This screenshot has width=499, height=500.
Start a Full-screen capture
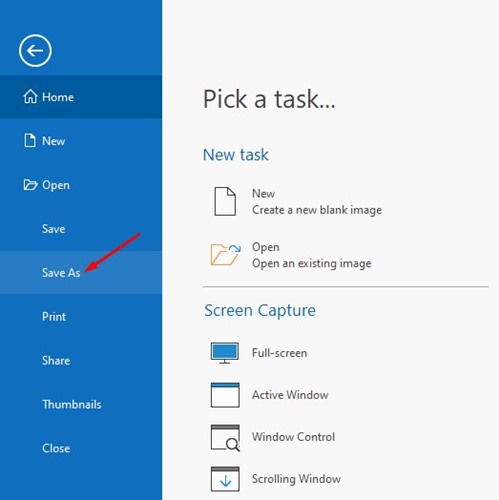(279, 353)
